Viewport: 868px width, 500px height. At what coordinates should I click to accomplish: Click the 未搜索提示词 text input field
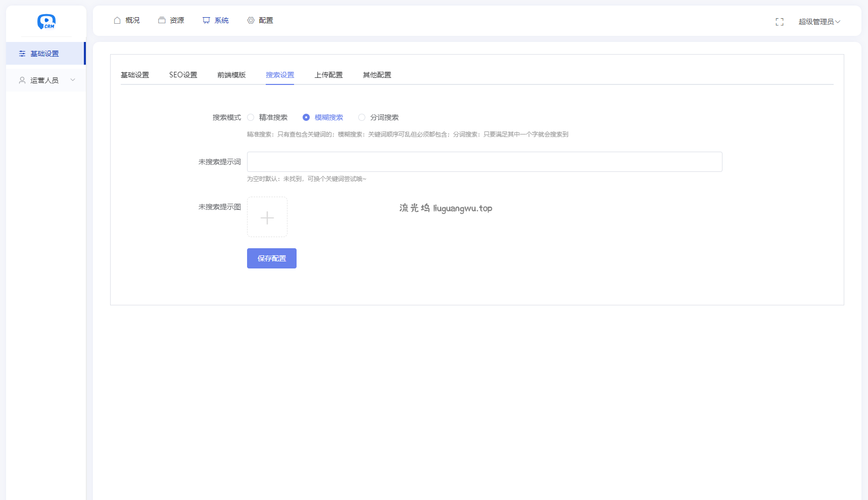coord(485,162)
